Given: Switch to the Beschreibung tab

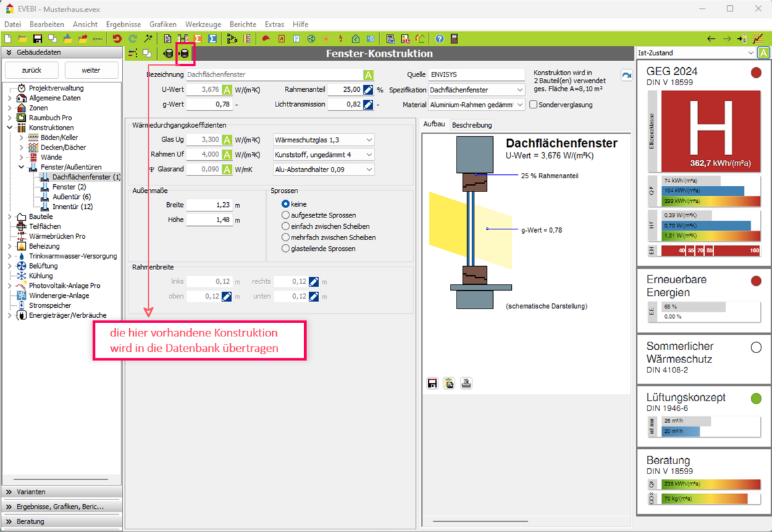Looking at the screenshot, I should [472, 125].
